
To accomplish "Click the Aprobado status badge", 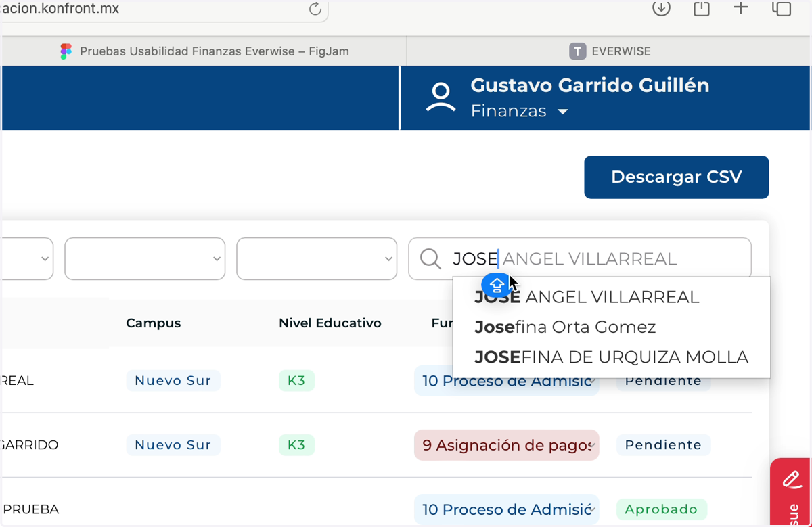I will pos(661,509).
